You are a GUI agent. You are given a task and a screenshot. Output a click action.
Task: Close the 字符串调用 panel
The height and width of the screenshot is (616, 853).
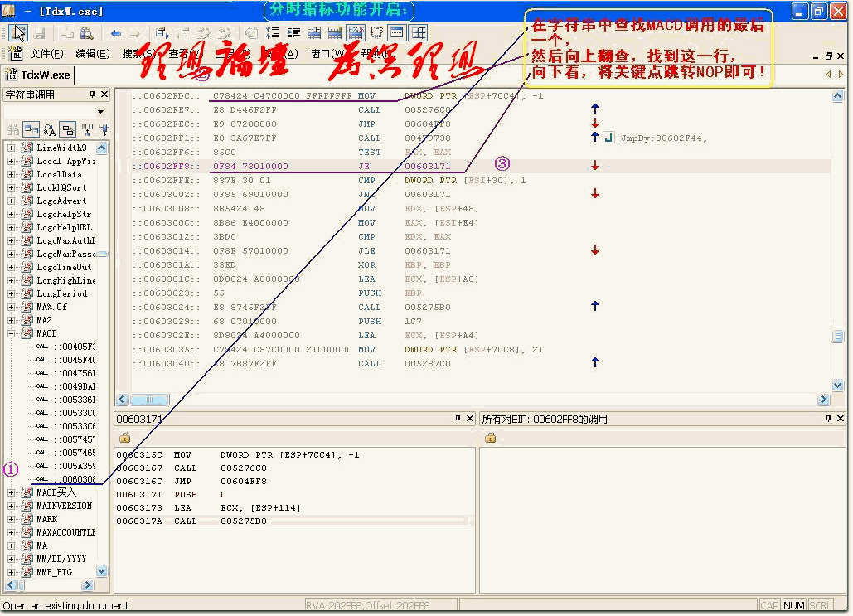tap(104, 95)
